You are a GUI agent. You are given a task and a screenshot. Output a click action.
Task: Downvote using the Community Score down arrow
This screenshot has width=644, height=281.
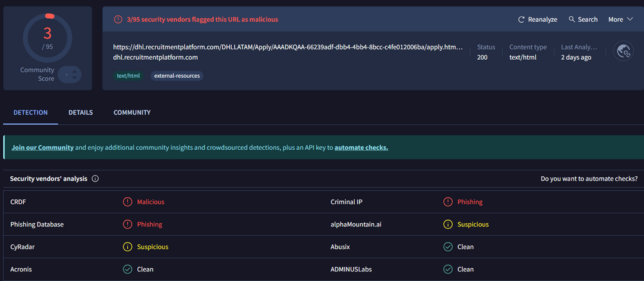tap(70, 79)
